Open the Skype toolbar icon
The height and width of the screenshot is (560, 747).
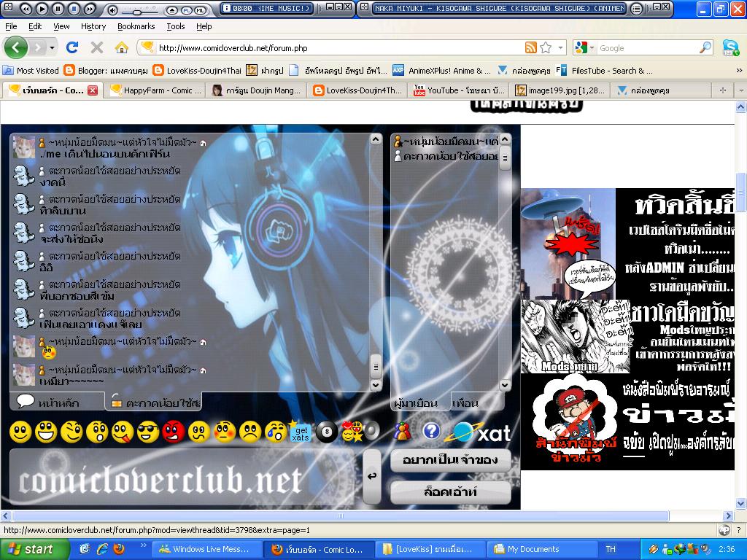[730, 47]
